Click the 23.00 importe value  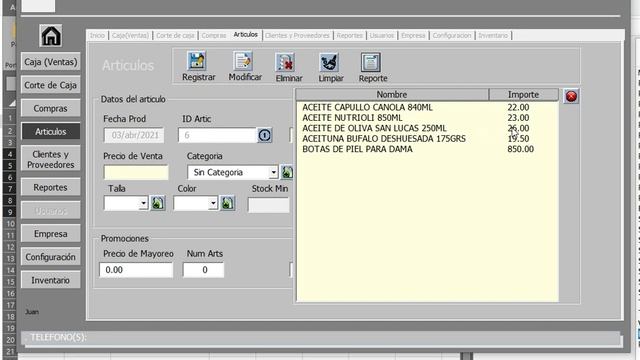(518, 118)
